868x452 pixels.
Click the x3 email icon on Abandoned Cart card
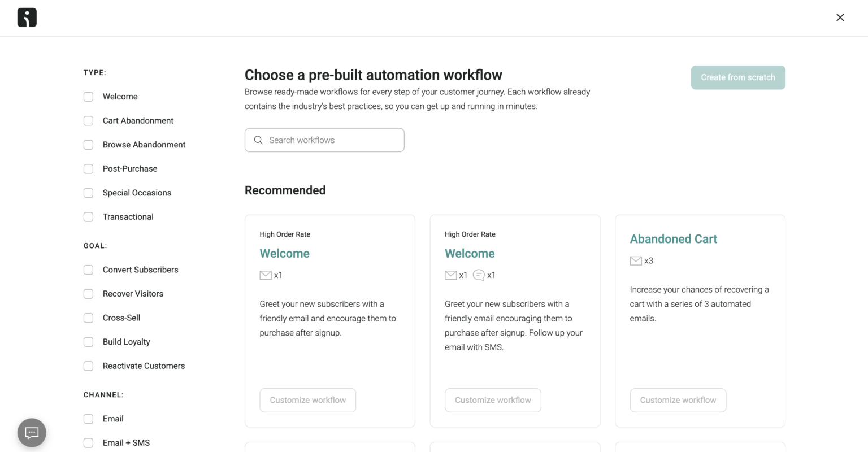[x=635, y=260]
